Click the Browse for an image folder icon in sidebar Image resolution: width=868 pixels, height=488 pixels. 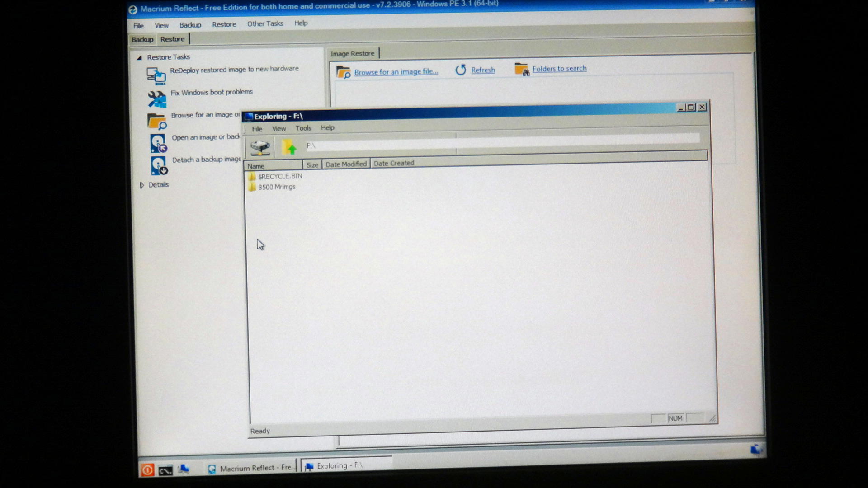[x=157, y=121]
